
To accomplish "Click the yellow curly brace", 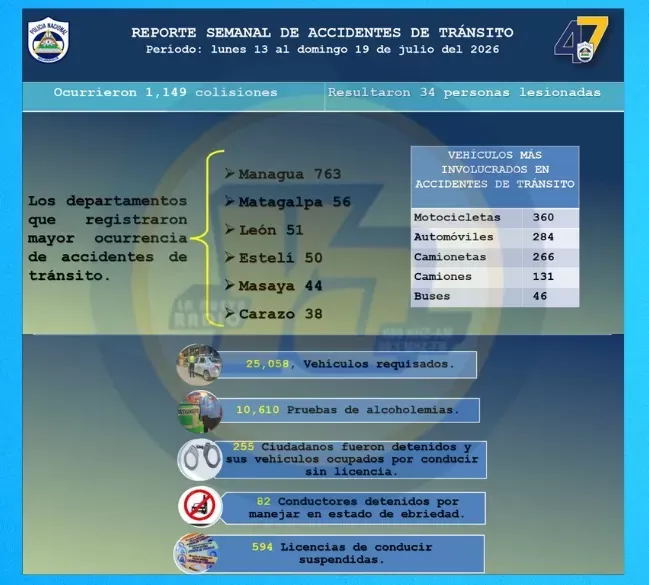I will [x=207, y=238].
